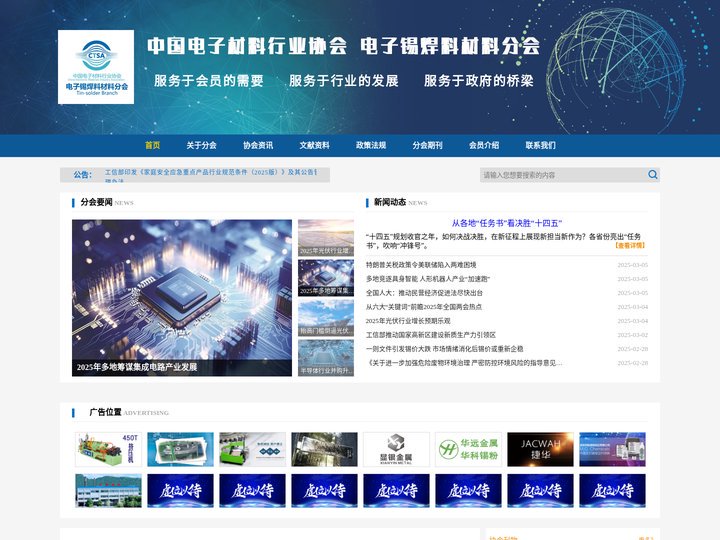Screen dimensions: 720x540
Task: Select the 半导体行业并购升 thumbnail slide
Action: pos(326,358)
